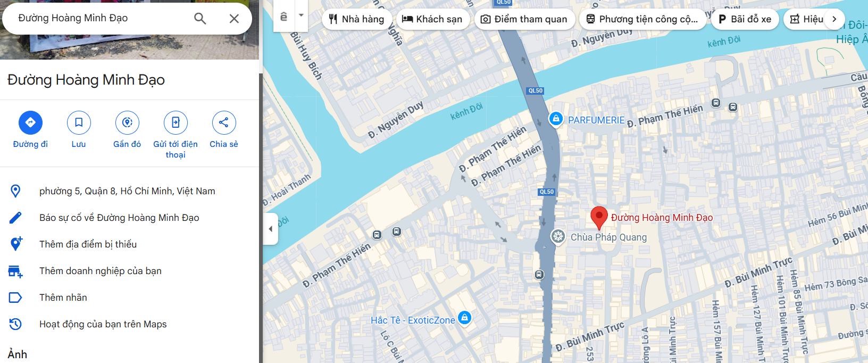Save place with the Lưu bookmark icon
Viewport: 868px width, 363px height.
[79, 122]
